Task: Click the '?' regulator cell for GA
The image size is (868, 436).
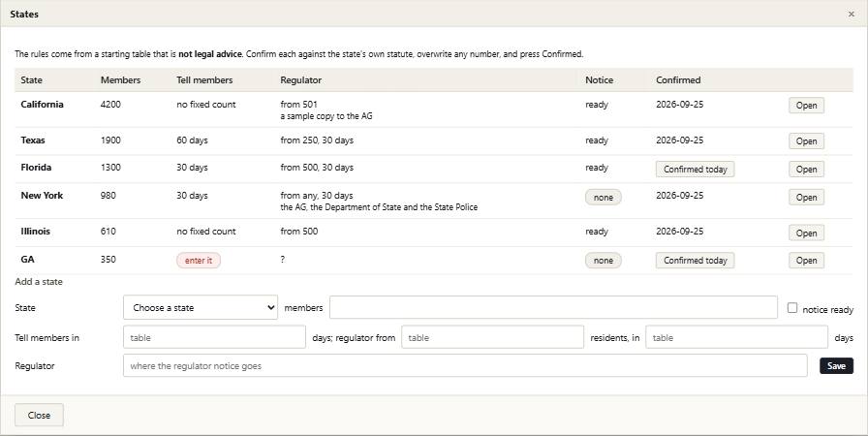Action: pos(282,259)
